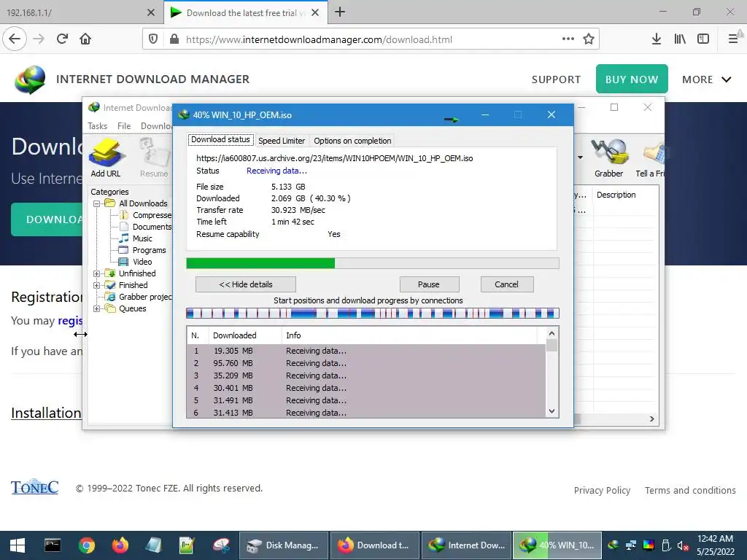747x560 pixels.
Task: Switch to the Download status tab
Action: (x=220, y=139)
